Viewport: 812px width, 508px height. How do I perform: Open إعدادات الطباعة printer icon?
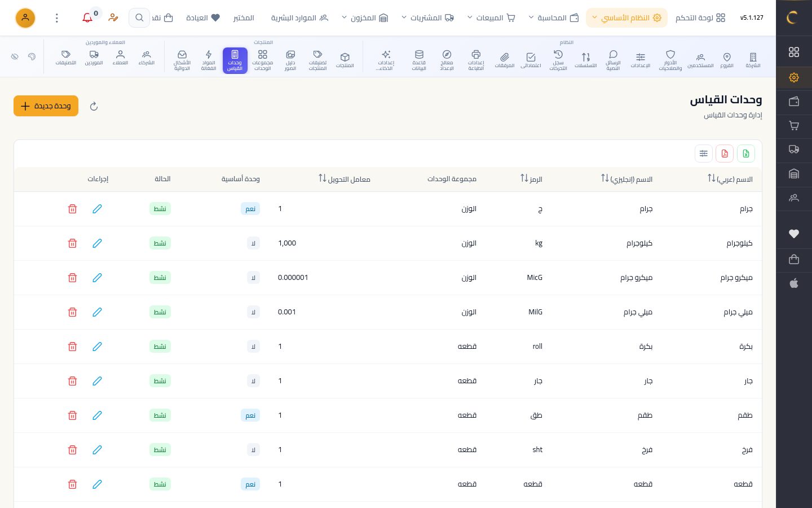point(476,60)
